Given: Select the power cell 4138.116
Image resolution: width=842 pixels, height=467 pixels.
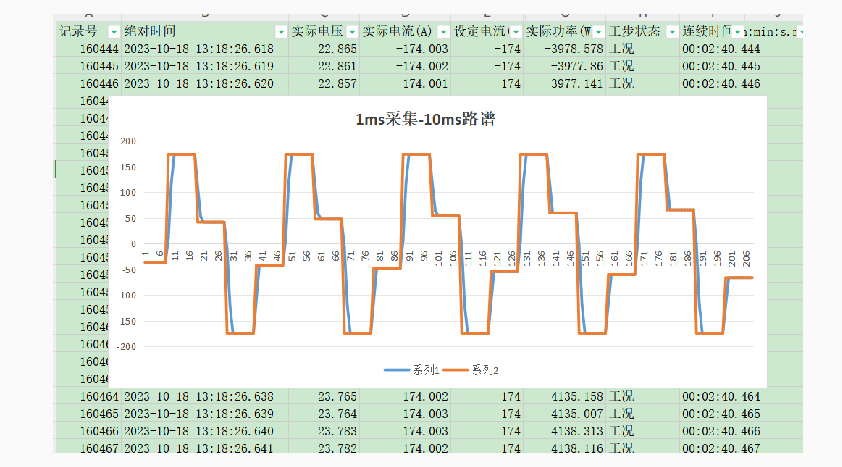Looking at the screenshot, I should pyautogui.click(x=565, y=447).
